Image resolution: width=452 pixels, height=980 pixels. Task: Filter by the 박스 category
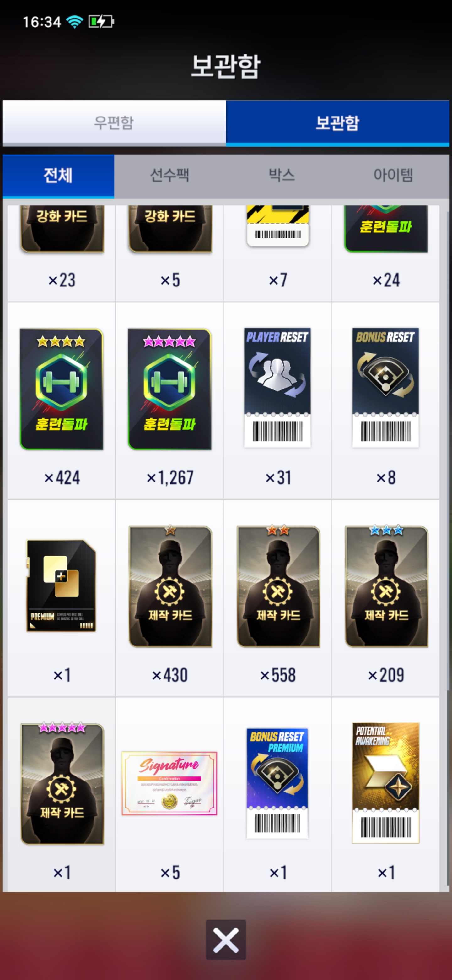coord(281,175)
